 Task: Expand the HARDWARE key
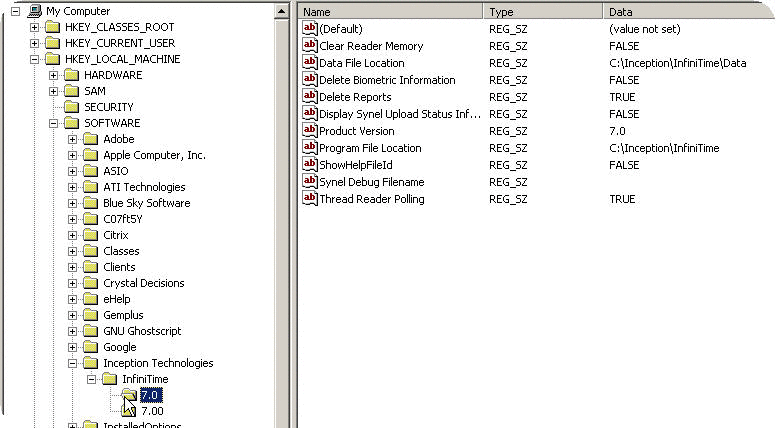tap(54, 75)
